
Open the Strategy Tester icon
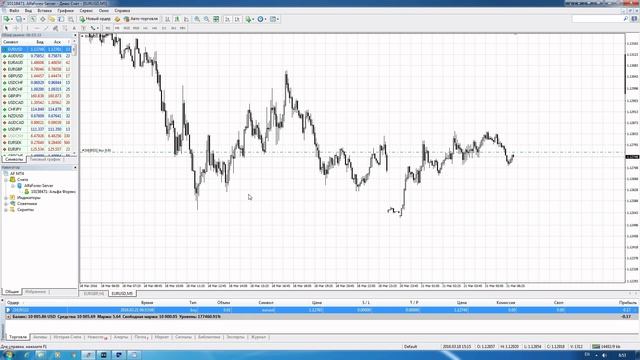click(71, 19)
